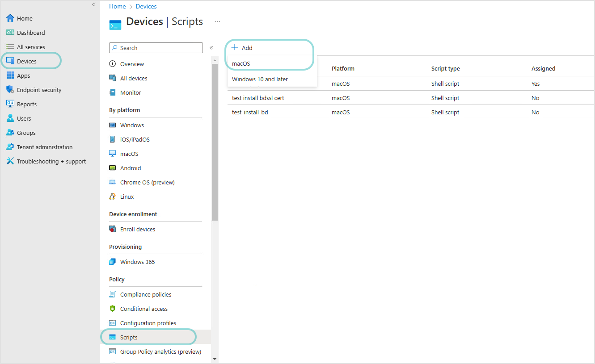Open the more options ellipsis menu
Viewport: 595px width, 364px height.
click(x=217, y=22)
